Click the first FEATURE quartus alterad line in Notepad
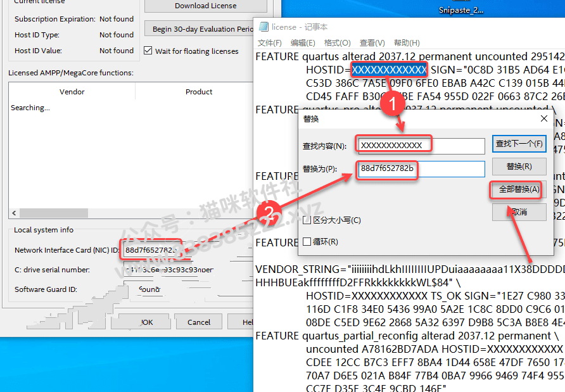565x392 pixels. pos(410,56)
